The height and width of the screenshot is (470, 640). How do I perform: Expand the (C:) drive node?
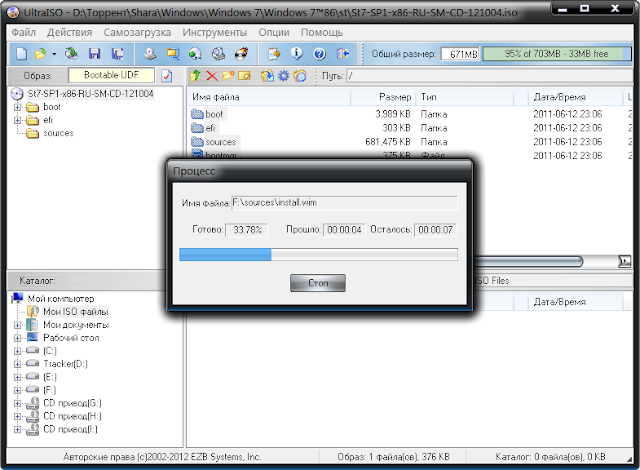[17, 351]
